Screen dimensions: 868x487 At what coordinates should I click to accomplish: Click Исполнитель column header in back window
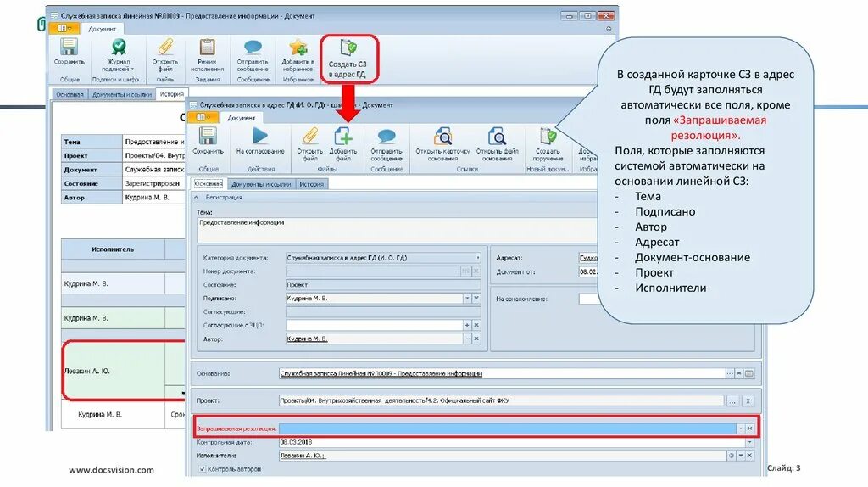[113, 249]
